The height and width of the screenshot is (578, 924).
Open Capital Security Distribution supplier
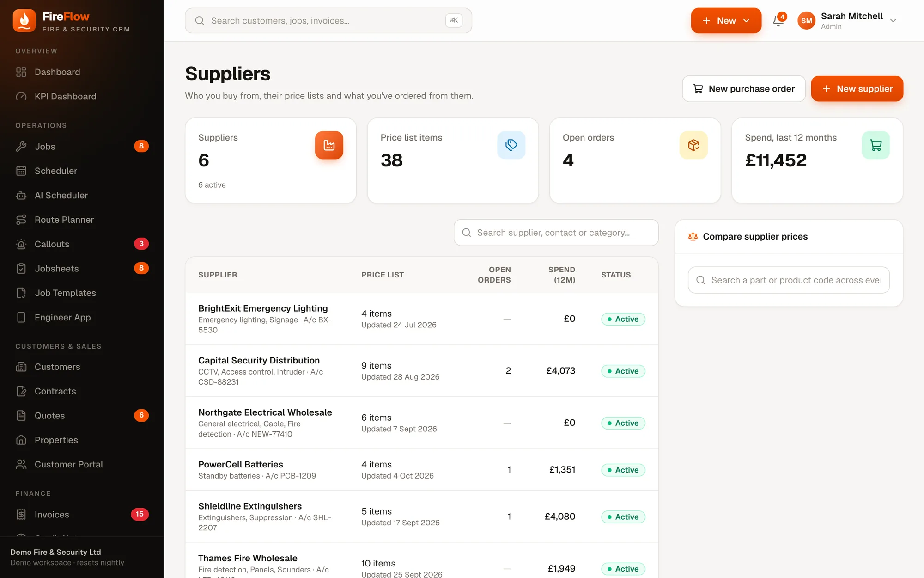[x=422, y=371]
